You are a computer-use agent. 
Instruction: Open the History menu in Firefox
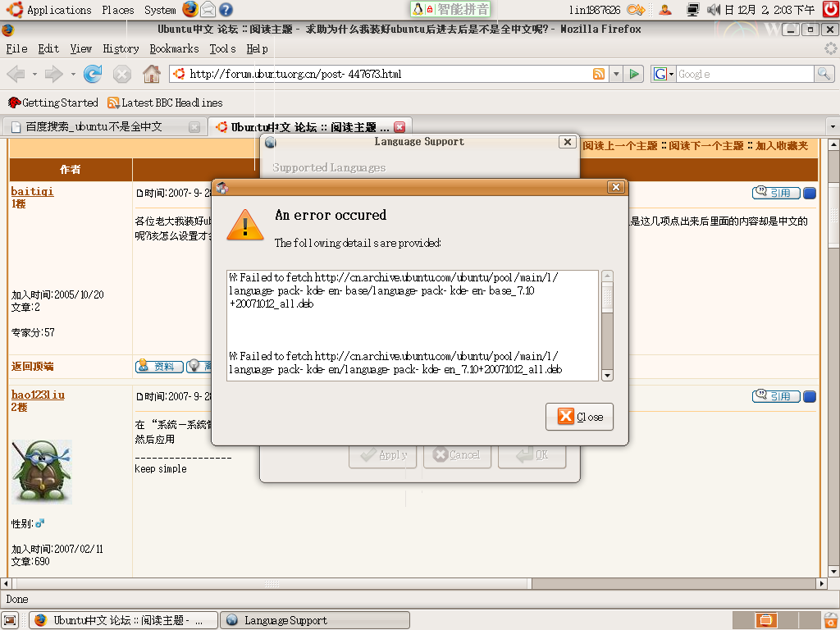[121, 48]
